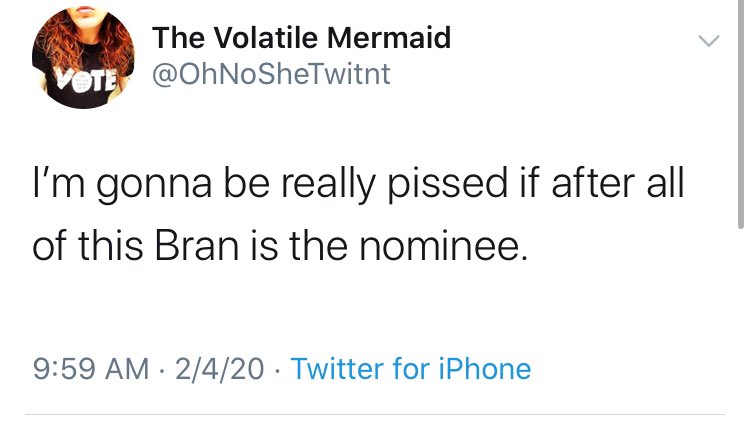The height and width of the screenshot is (426, 750).
Task: Click the Twitter for iPhone source link
Action: coord(411,370)
